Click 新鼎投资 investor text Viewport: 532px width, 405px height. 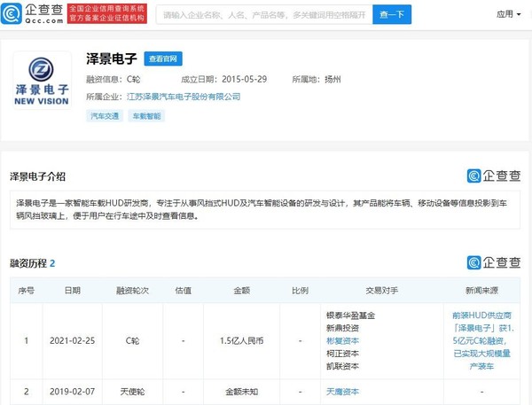[342, 328]
